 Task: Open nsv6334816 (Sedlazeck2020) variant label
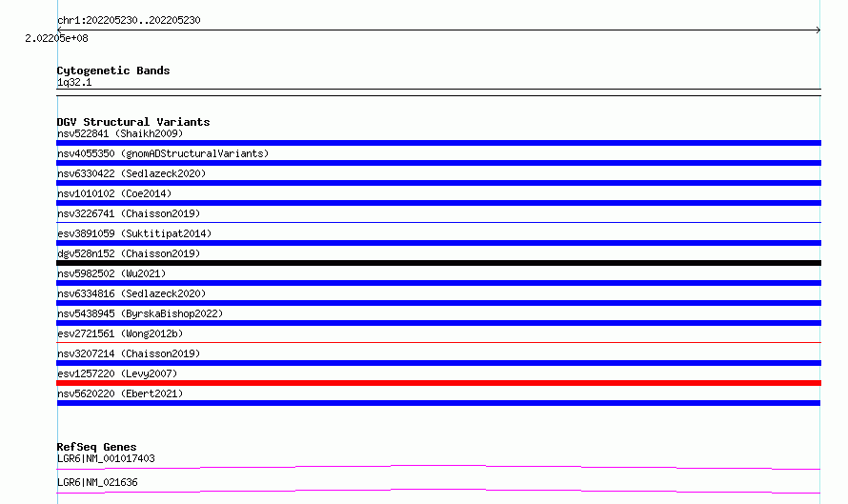click(x=131, y=293)
